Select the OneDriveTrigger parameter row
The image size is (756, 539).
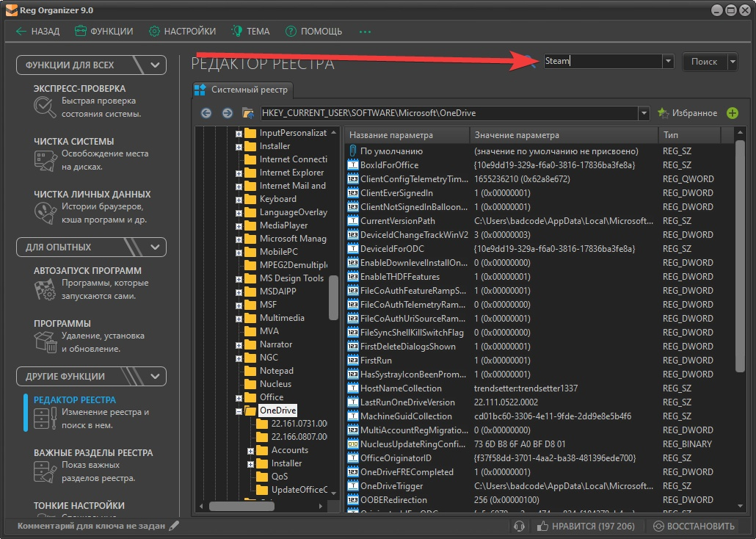[540, 486]
